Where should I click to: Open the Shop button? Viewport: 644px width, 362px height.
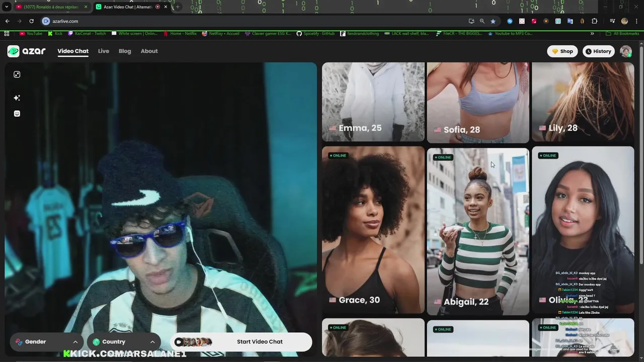562,51
